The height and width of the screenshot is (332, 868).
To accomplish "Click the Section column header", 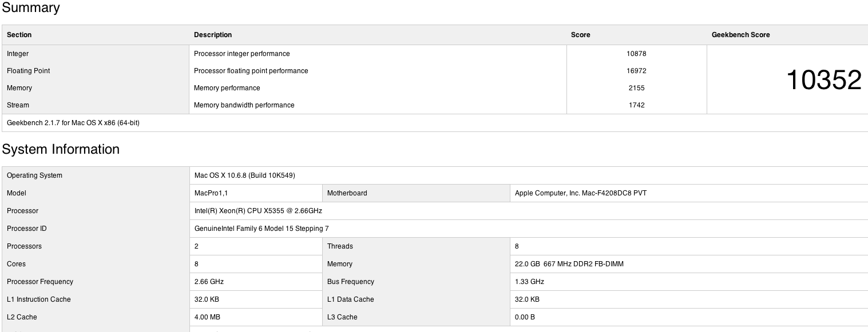I will point(19,35).
